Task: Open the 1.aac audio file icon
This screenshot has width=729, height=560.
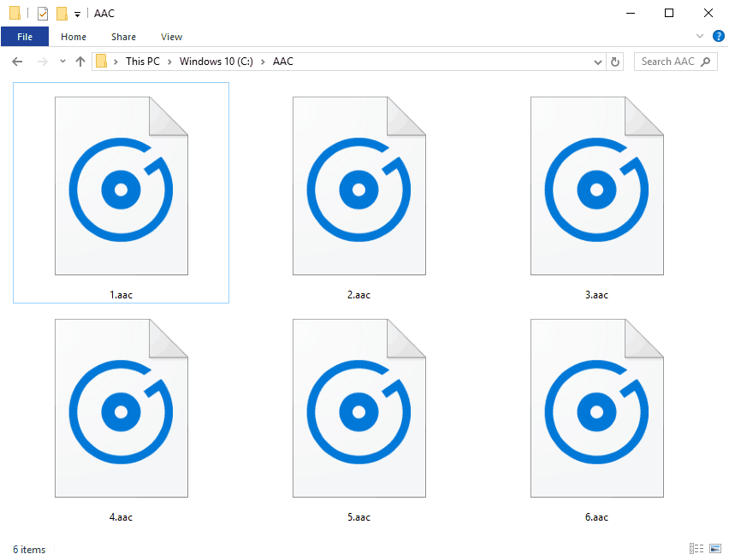Action: (x=121, y=186)
